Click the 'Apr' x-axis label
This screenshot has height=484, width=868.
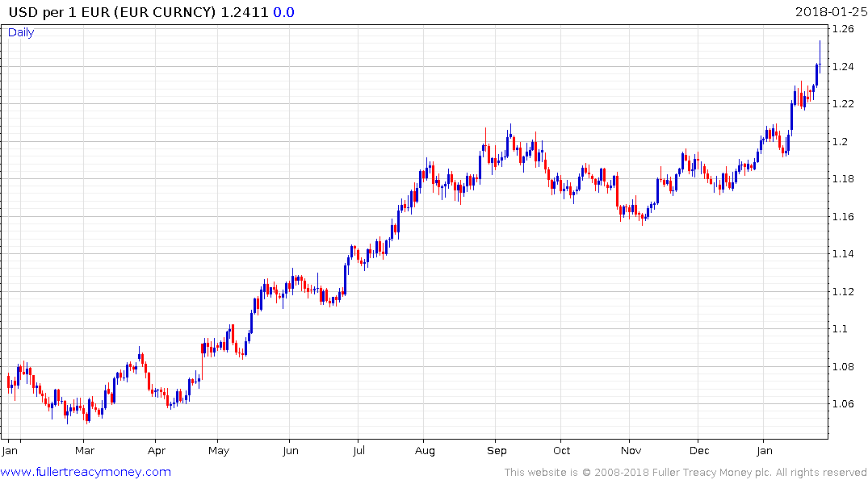coord(157,451)
